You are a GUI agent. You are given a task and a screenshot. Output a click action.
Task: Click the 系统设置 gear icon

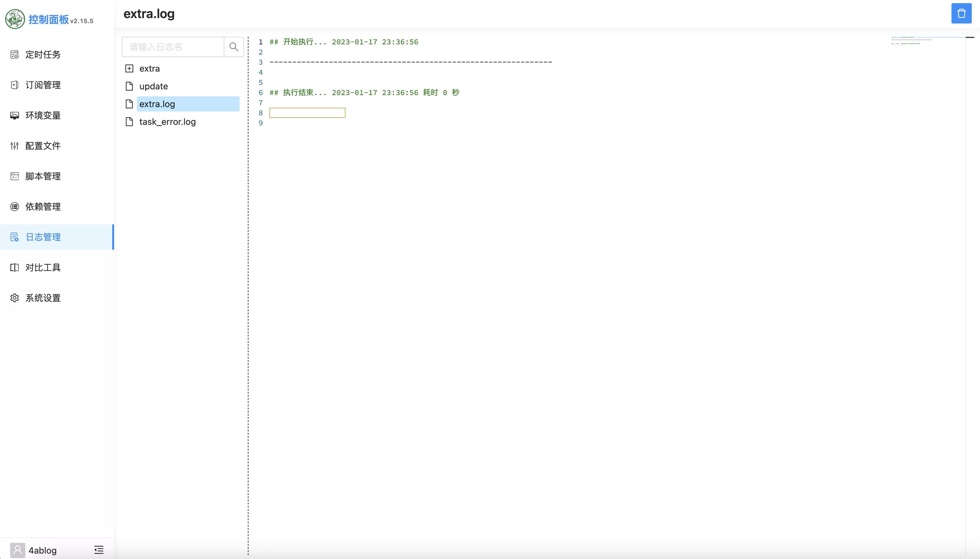15,298
